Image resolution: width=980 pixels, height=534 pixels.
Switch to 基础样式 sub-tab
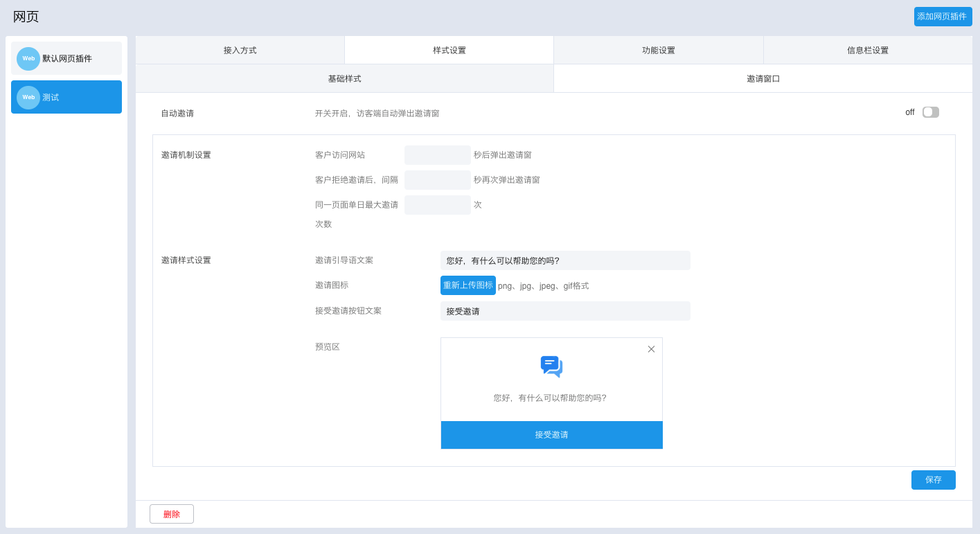tap(344, 79)
